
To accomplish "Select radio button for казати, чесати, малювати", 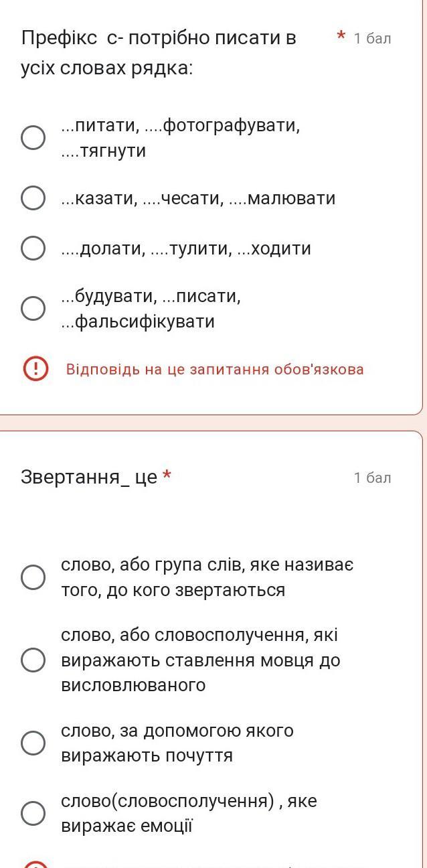I will [x=33, y=198].
